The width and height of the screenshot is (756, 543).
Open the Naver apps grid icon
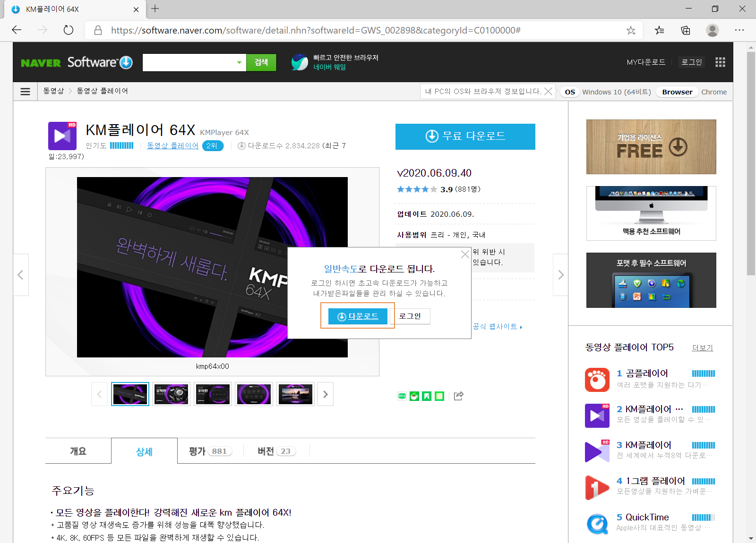(720, 62)
